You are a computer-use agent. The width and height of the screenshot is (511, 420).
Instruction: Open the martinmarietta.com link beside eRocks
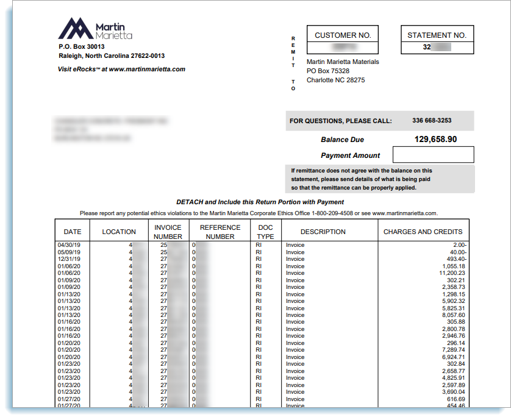pyautogui.click(x=147, y=69)
